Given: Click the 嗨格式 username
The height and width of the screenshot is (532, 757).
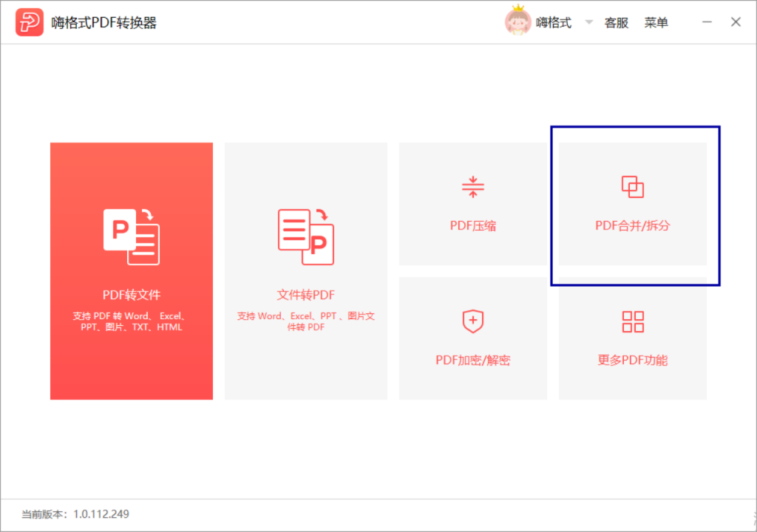Looking at the screenshot, I should (553, 23).
